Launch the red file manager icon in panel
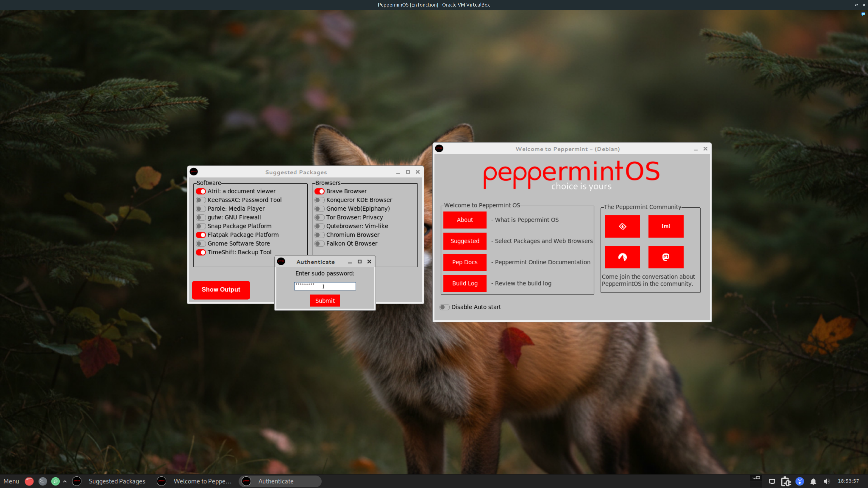 pyautogui.click(x=29, y=481)
